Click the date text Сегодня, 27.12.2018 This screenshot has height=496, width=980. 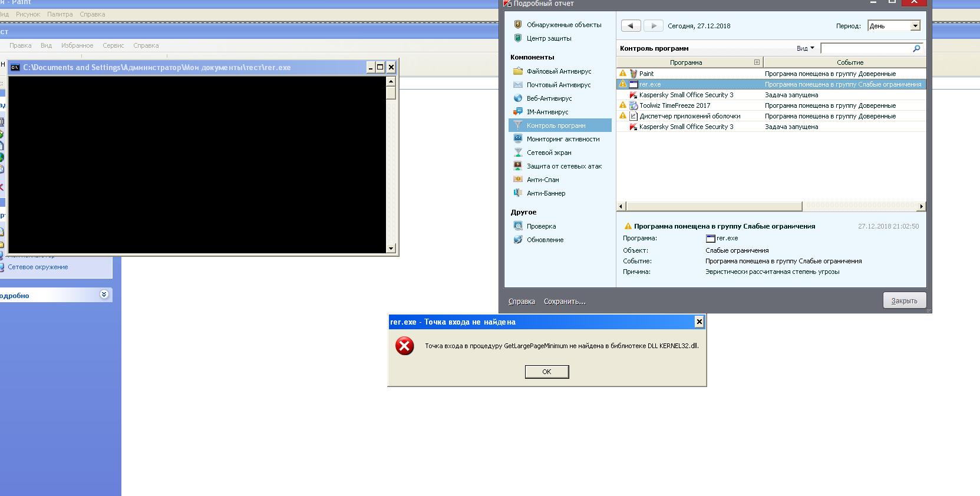click(699, 26)
